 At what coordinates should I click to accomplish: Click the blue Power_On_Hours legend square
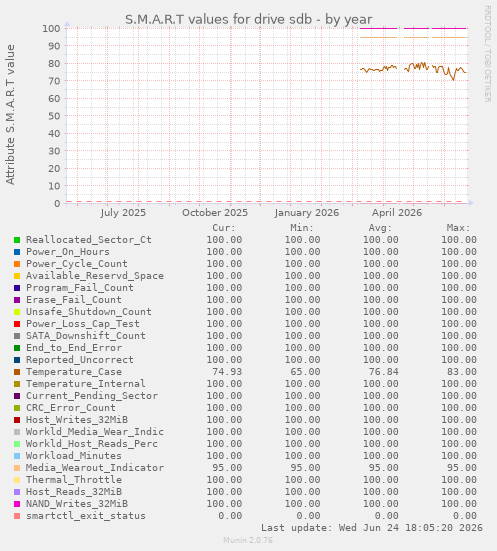click(x=17, y=252)
